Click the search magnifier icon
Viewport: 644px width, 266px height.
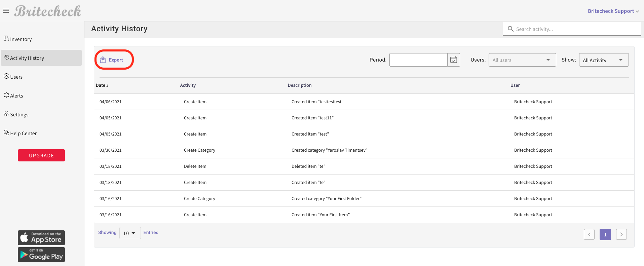[x=510, y=29]
